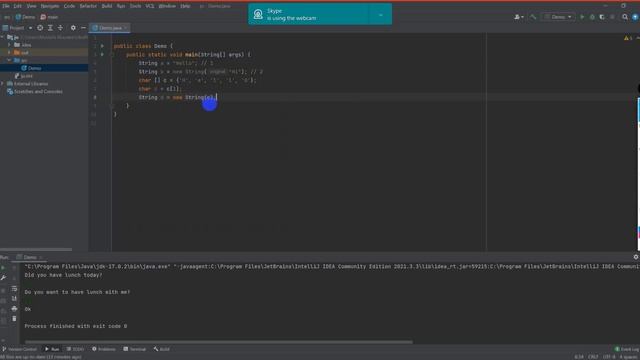Open the Problems tool window
Image resolution: width=640 pixels, height=360 pixels.
(x=104, y=349)
